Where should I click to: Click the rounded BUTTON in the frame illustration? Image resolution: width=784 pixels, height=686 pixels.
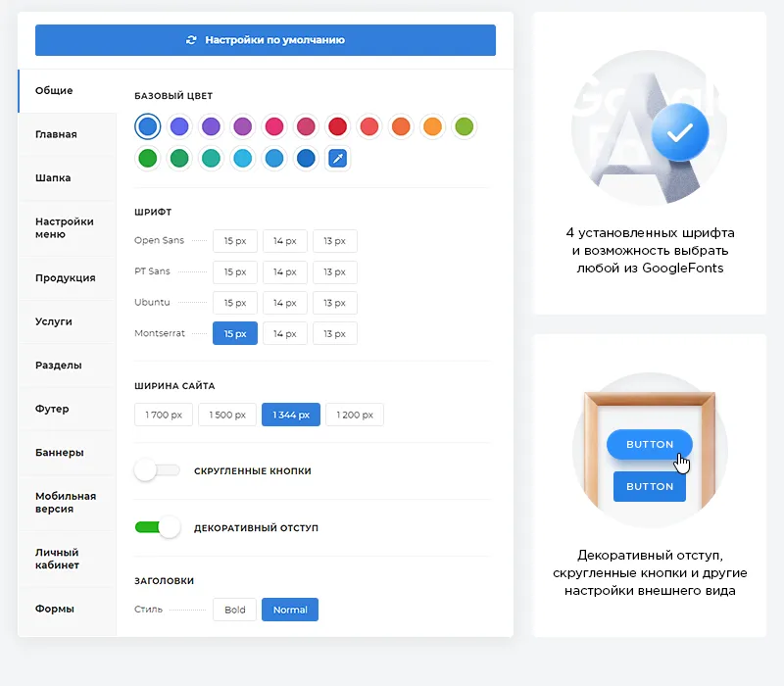click(x=650, y=444)
